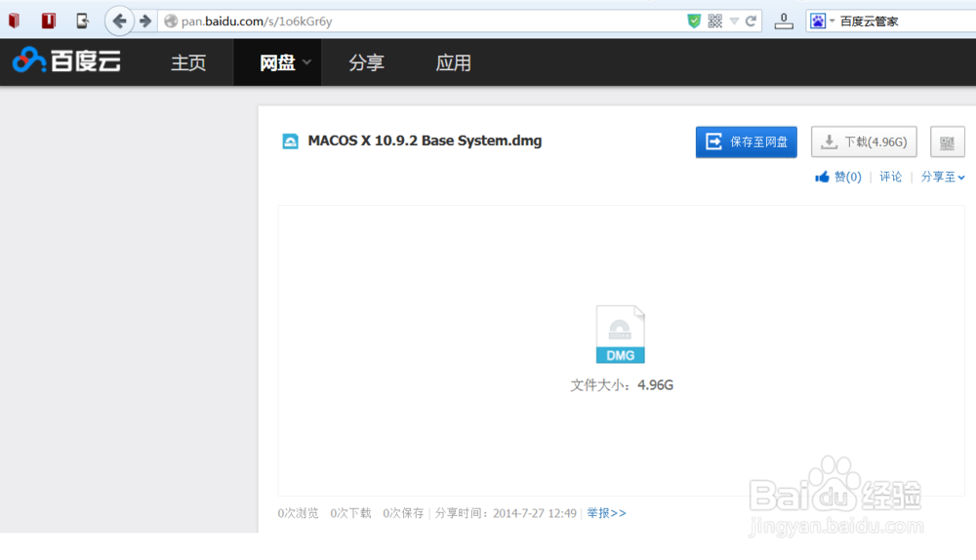Click the browser forward arrow button
The width and height of the screenshot is (976, 560).
pyautogui.click(x=145, y=21)
